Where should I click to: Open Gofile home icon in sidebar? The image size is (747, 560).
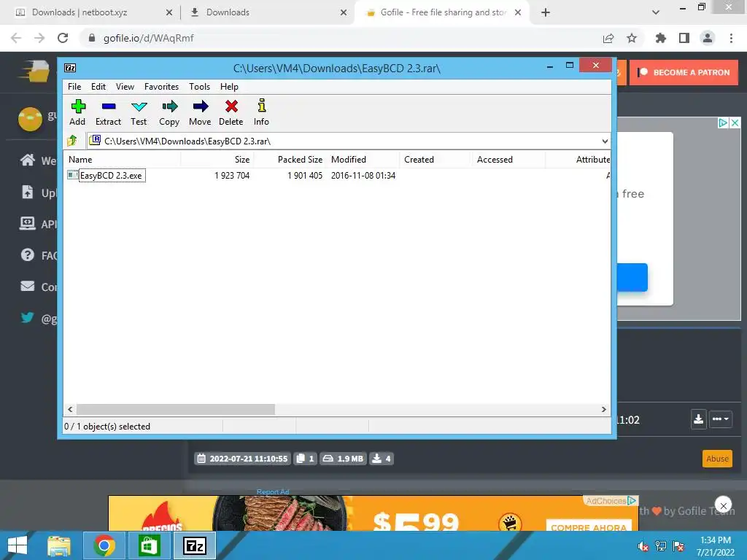tap(28, 160)
